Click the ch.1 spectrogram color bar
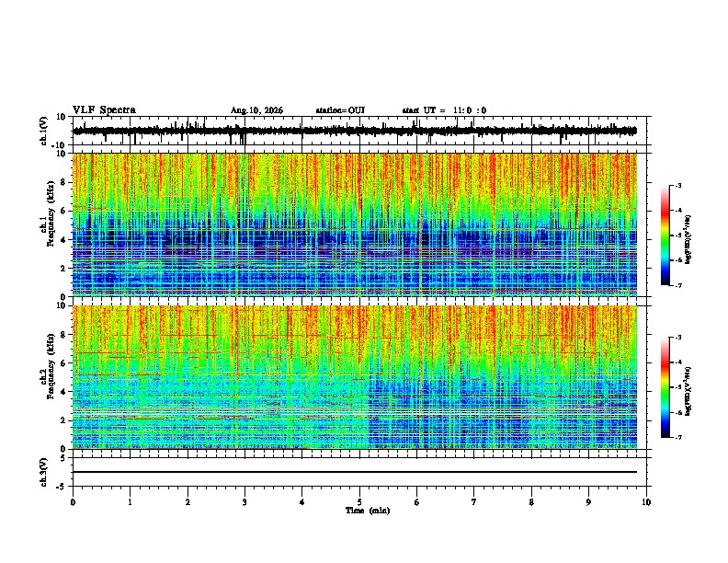Screen dimensions: 728x563 [x=665, y=236]
